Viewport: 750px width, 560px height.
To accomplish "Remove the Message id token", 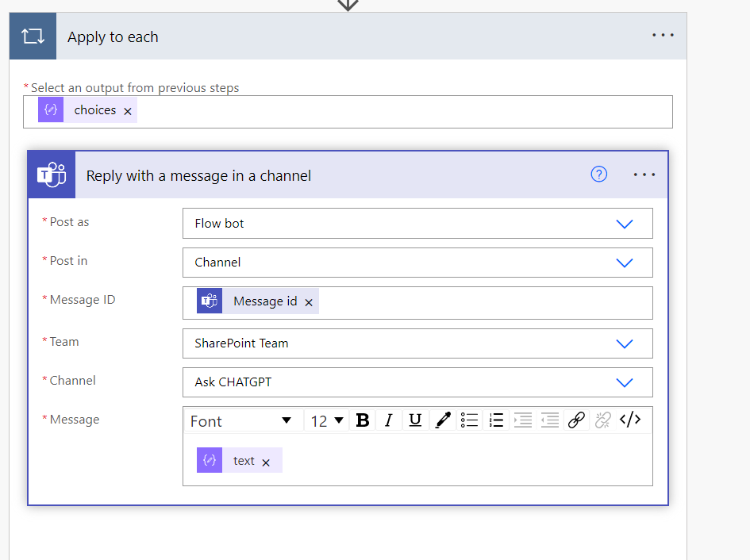I will point(309,302).
